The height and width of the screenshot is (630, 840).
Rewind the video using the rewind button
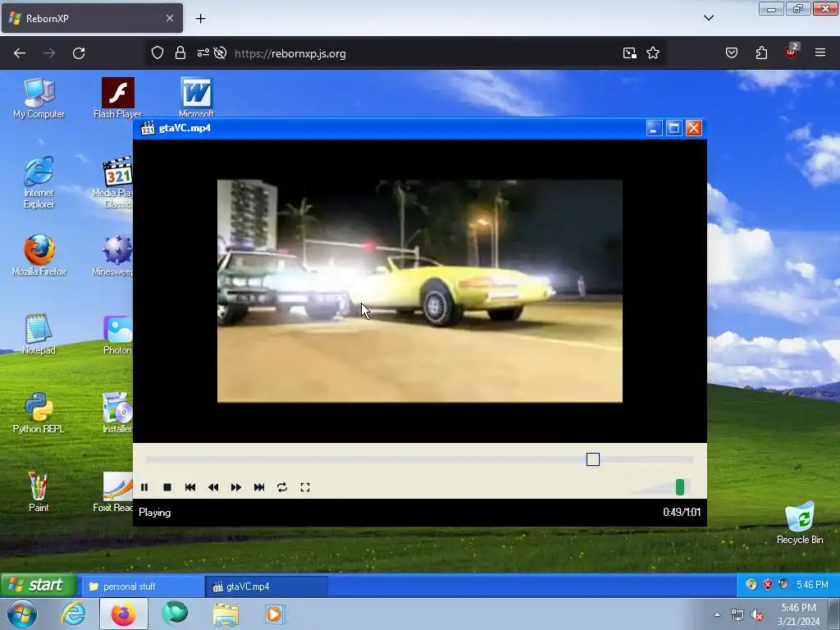click(x=213, y=487)
